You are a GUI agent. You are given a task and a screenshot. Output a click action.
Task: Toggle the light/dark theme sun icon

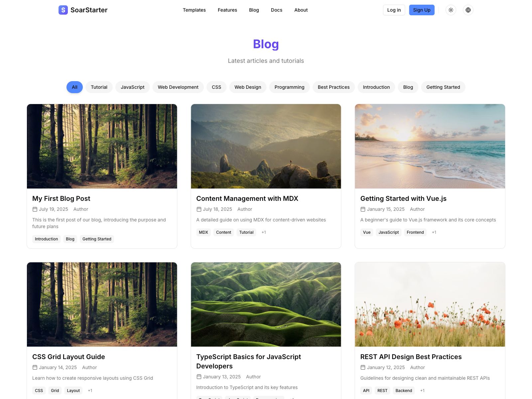pyautogui.click(x=451, y=10)
